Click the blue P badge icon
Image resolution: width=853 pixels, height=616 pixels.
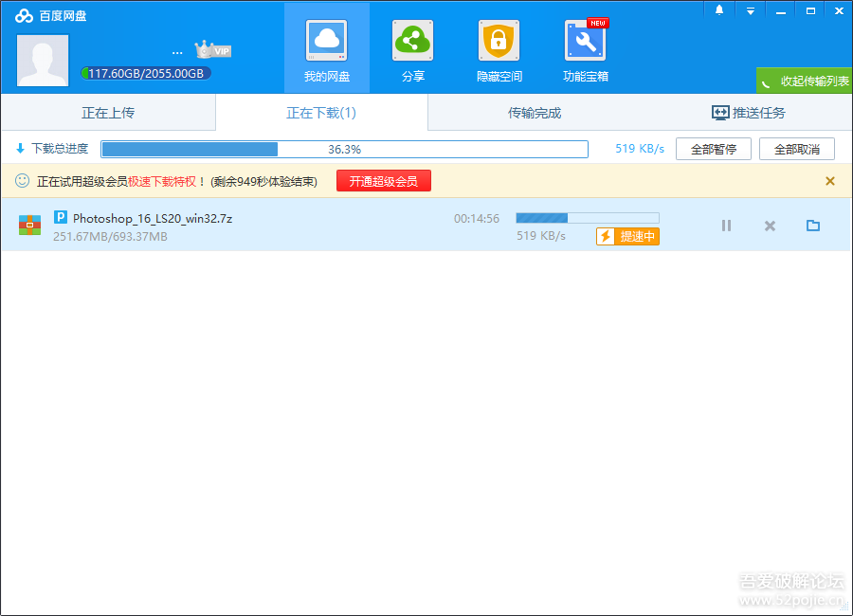coord(61,217)
